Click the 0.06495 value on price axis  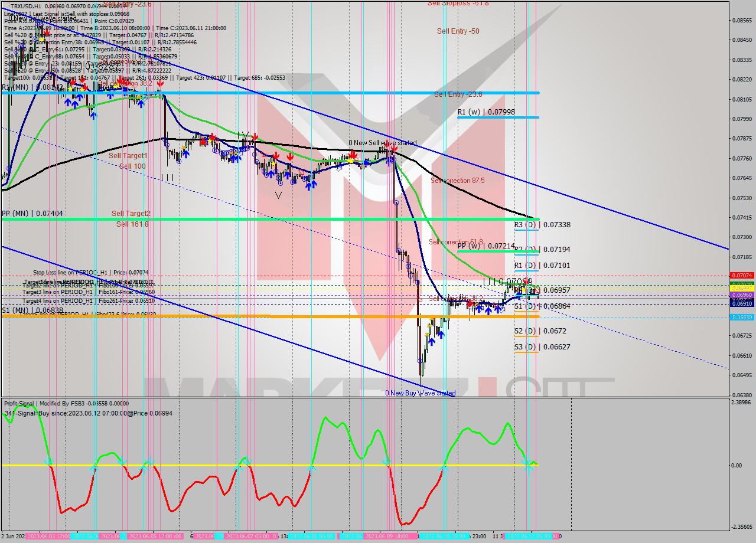point(742,375)
